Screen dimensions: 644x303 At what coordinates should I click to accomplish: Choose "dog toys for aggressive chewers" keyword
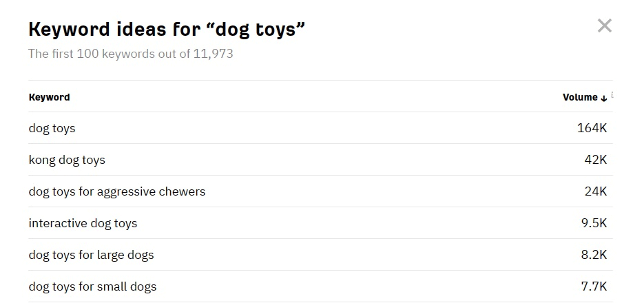tap(116, 191)
